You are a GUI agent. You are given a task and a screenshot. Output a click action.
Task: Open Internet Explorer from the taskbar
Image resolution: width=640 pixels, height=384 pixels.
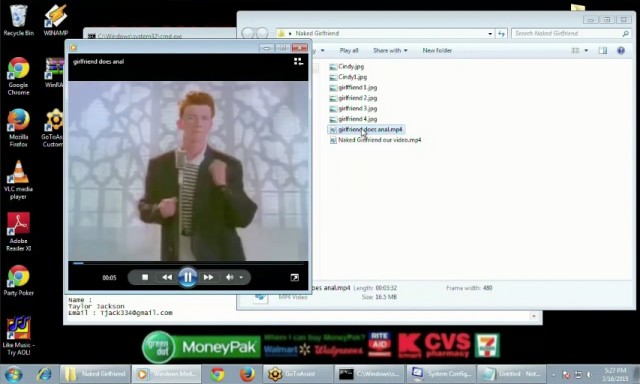click(x=44, y=374)
